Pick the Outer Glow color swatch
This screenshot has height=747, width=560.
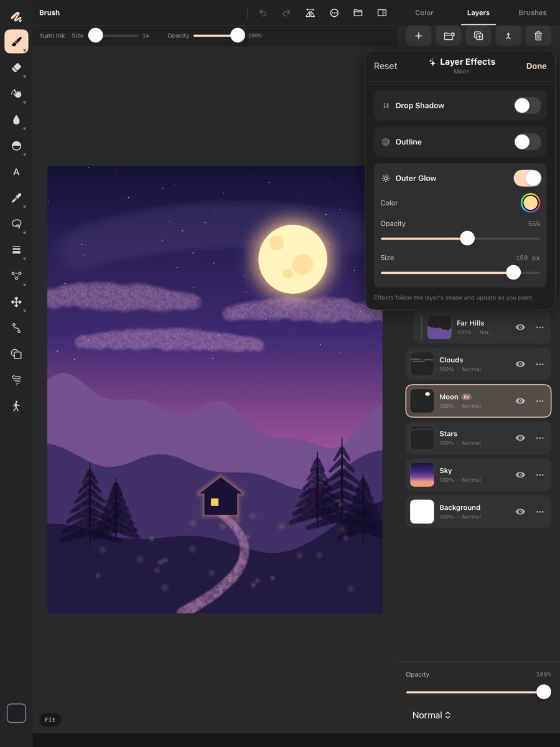[530, 203]
